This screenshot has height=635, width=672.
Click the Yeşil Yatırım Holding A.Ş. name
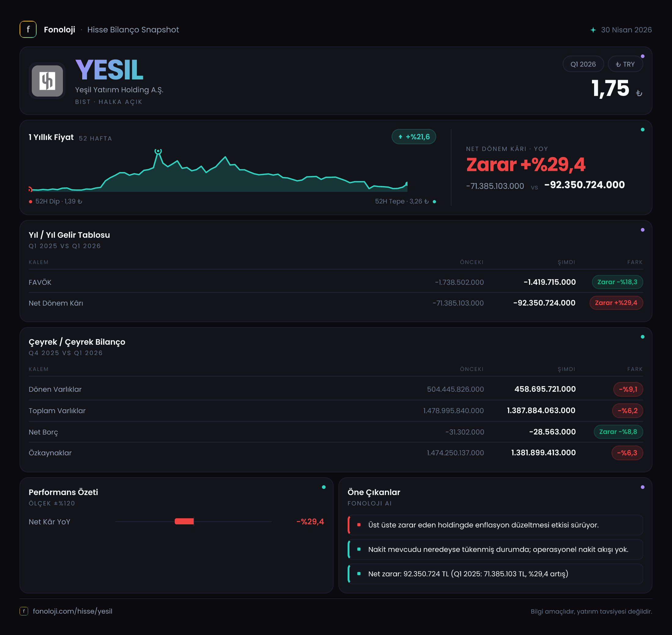[x=119, y=90]
